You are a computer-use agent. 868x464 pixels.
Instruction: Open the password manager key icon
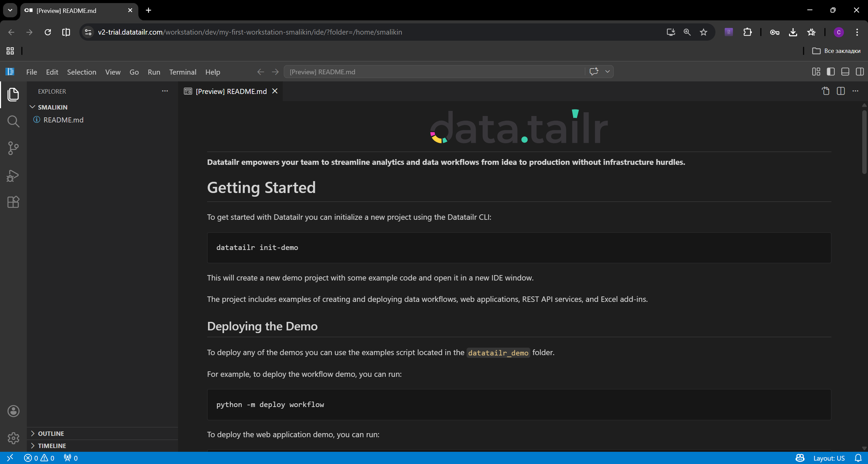pyautogui.click(x=774, y=32)
